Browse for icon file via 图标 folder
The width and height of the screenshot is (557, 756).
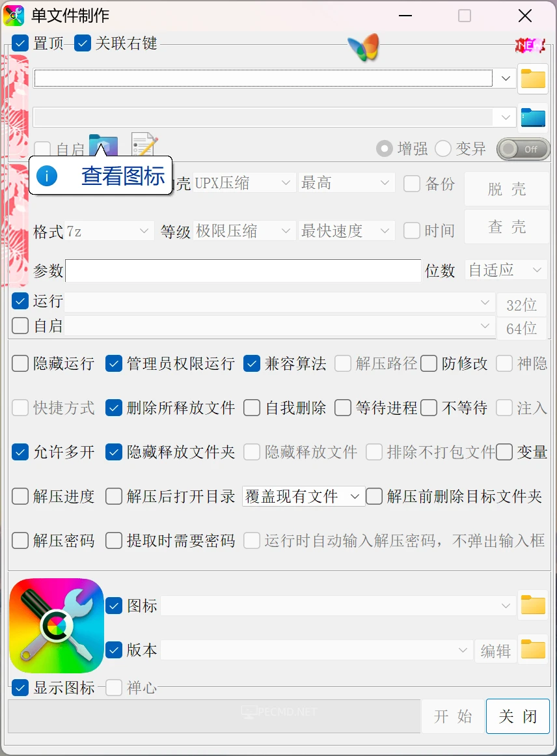533,606
